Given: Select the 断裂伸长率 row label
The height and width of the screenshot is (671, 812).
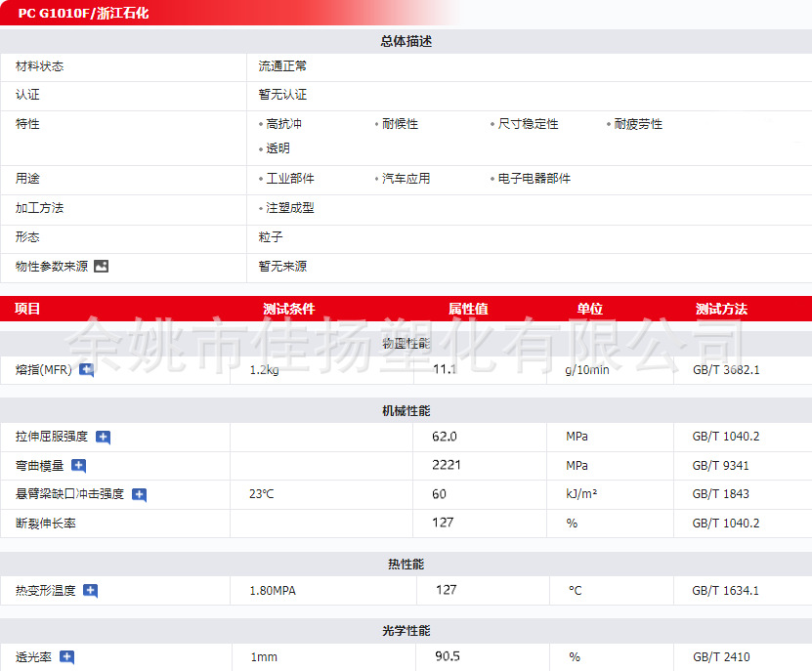Looking at the screenshot, I should (46, 524).
